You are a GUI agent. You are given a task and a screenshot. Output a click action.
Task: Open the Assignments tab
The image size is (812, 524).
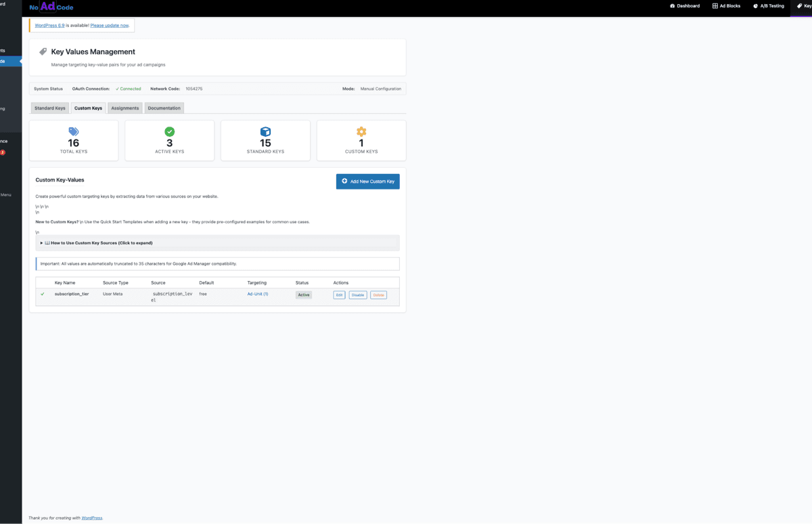125,107
